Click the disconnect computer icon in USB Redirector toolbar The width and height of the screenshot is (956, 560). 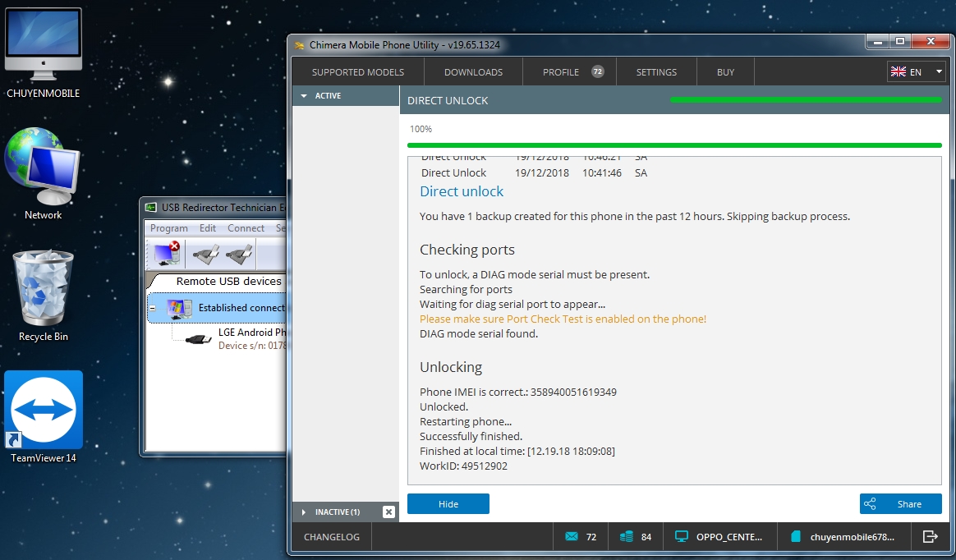point(167,254)
